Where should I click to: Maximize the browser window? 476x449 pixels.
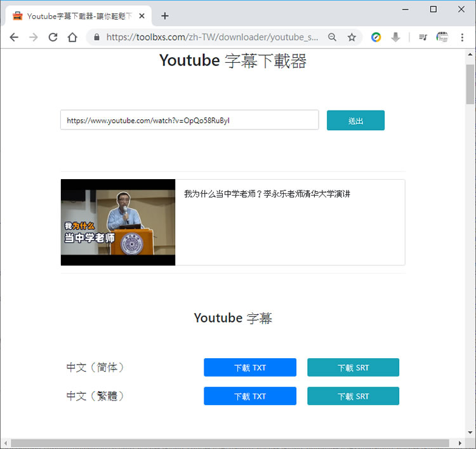[433, 10]
